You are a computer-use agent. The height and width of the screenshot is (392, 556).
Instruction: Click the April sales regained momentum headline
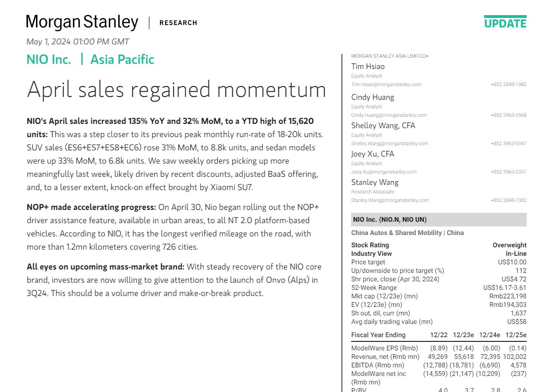(176, 90)
